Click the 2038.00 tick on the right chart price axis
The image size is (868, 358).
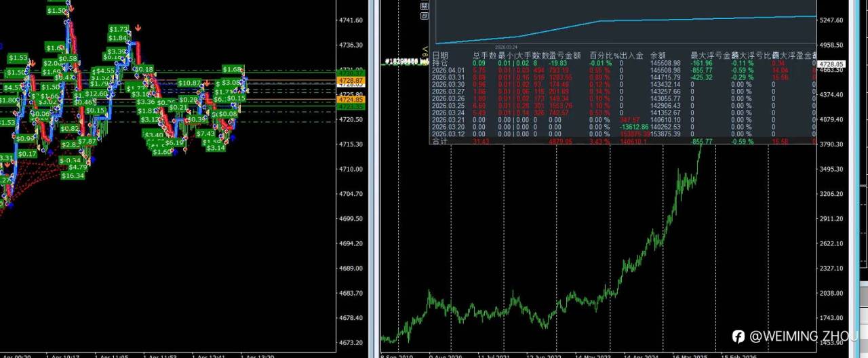(x=831, y=293)
